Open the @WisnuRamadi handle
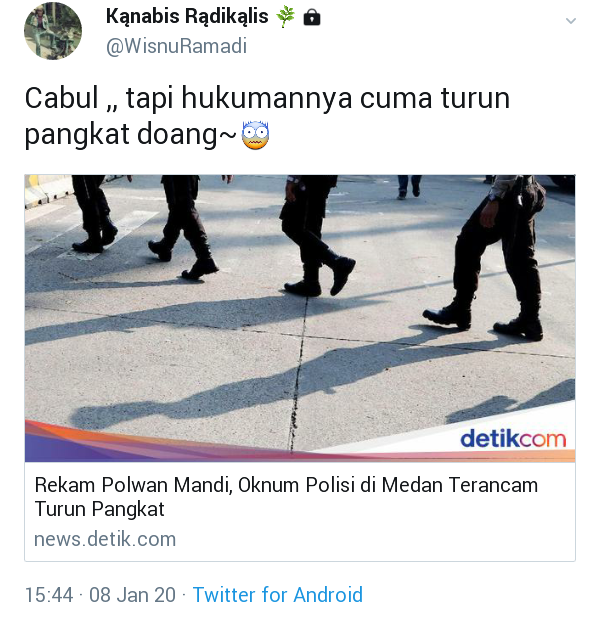The width and height of the screenshot is (600, 626). (x=176, y=46)
